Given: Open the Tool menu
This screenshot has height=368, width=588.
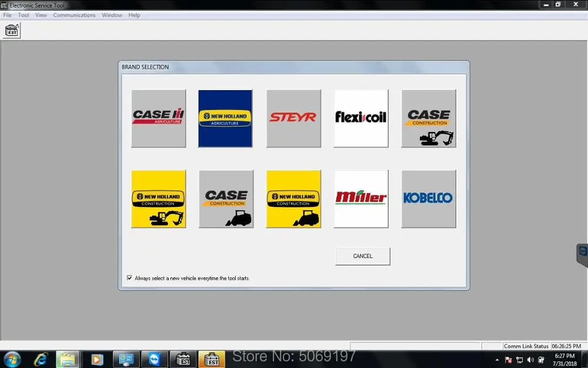Looking at the screenshot, I should tap(24, 15).
